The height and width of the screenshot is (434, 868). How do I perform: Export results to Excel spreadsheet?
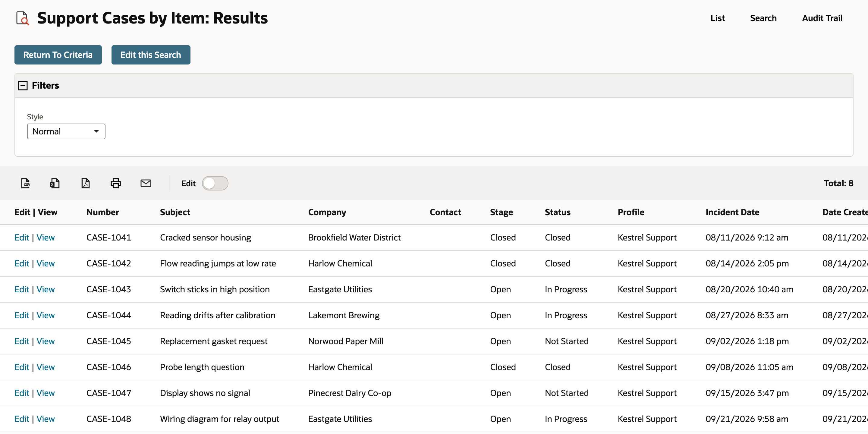click(55, 183)
